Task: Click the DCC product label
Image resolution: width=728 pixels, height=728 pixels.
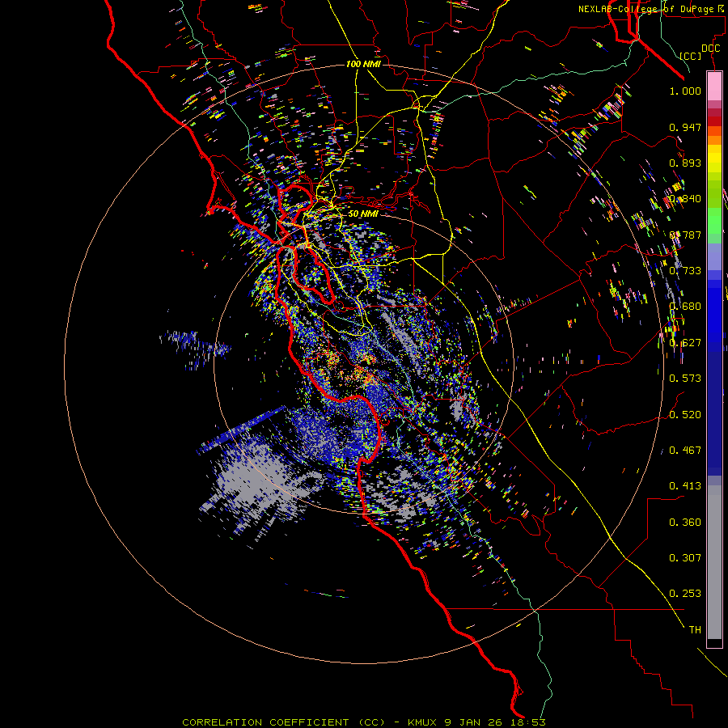Action: pos(710,49)
